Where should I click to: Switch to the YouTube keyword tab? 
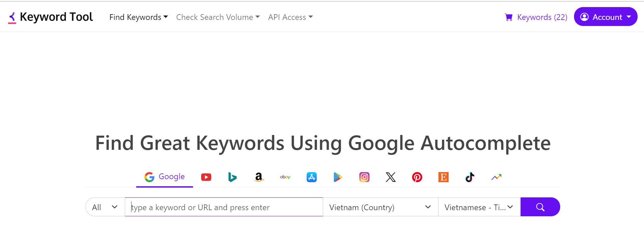(206, 177)
